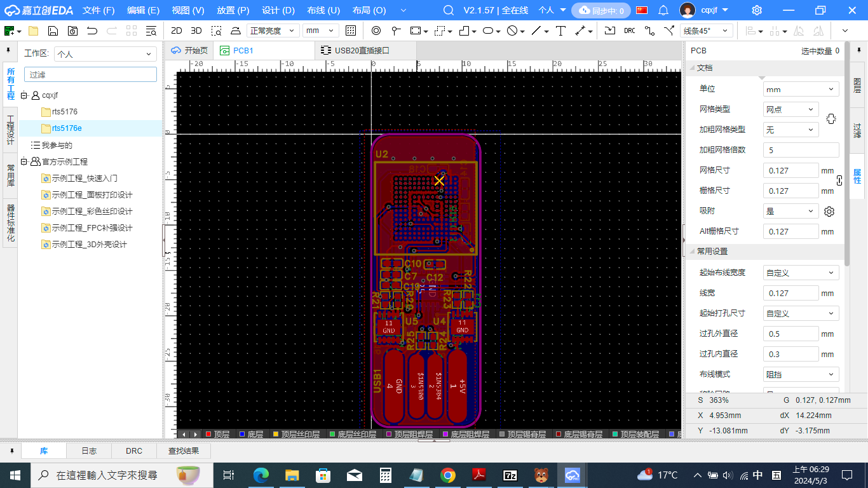Select the red 顶层 layer swatch
This screenshot has width=868, height=488.
tap(208, 435)
